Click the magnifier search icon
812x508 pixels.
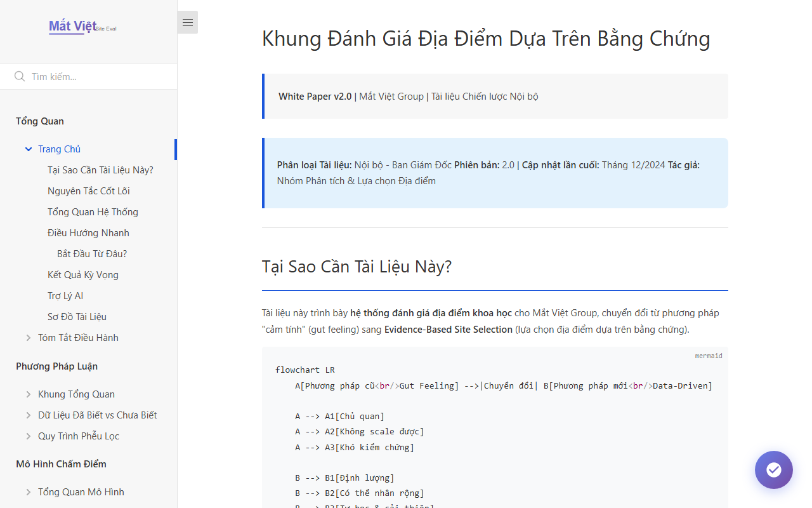(20, 76)
